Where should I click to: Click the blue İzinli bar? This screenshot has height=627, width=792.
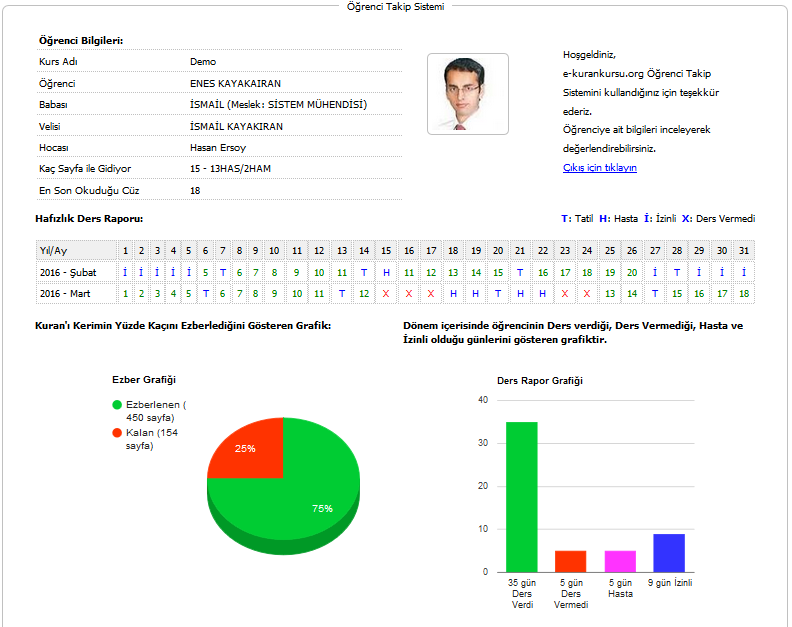click(669, 552)
